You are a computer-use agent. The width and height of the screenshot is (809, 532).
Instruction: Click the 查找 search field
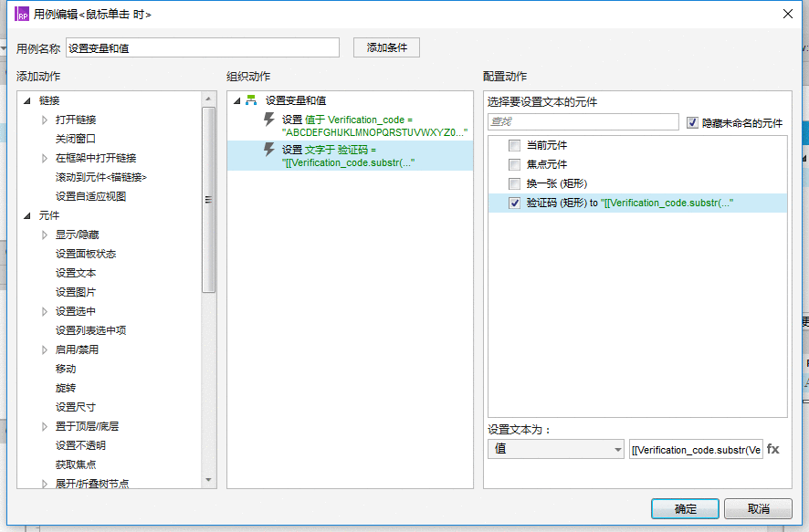point(583,121)
